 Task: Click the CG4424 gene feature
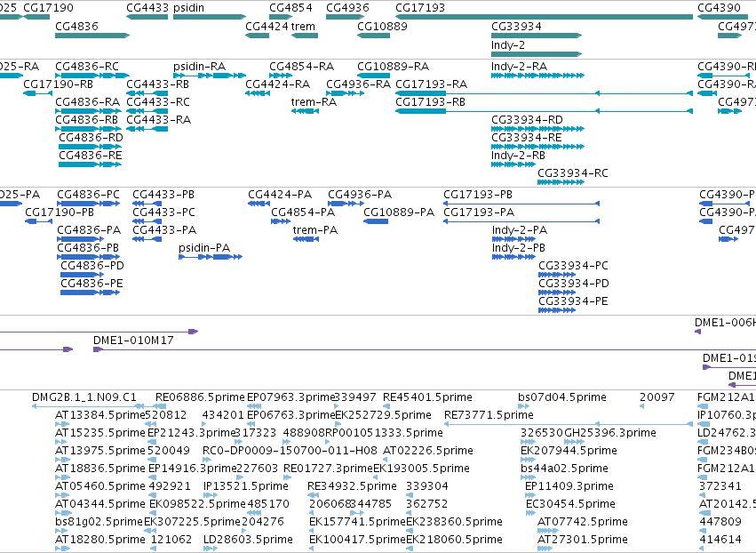257,36
